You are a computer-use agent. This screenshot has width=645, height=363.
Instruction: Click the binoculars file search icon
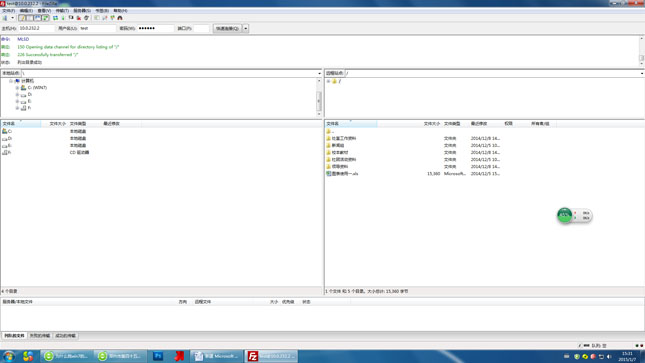coord(120,18)
